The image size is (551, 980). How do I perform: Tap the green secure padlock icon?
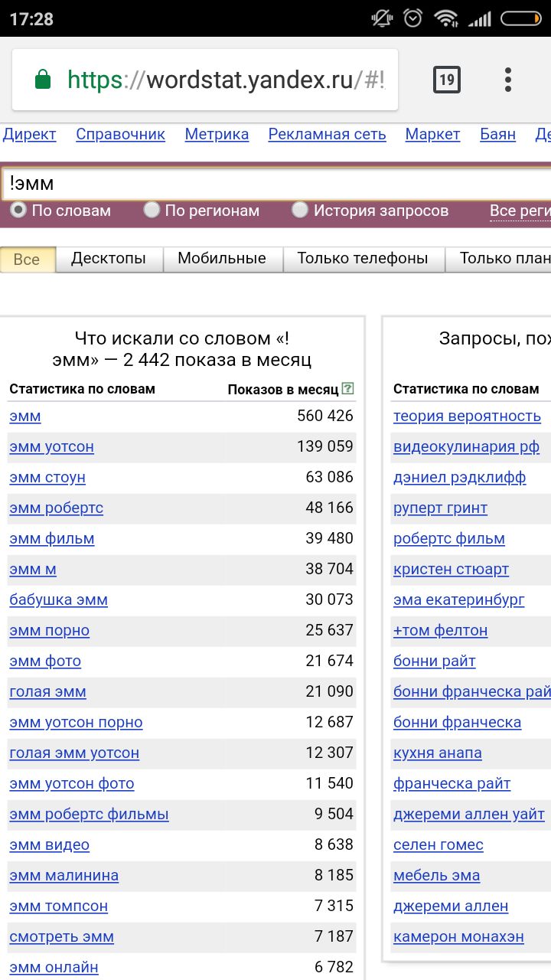tap(43, 80)
